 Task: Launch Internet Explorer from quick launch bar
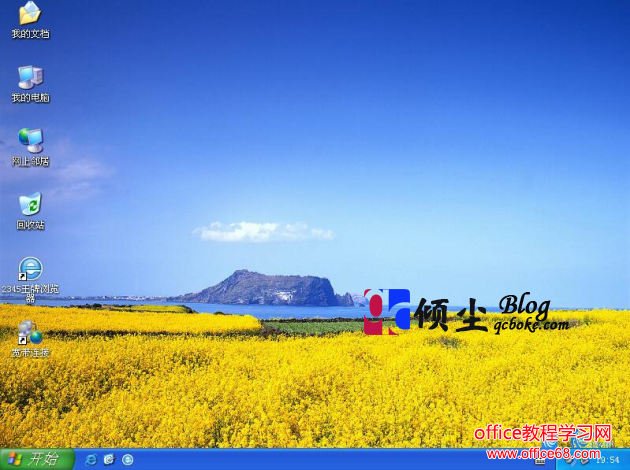[92, 459]
